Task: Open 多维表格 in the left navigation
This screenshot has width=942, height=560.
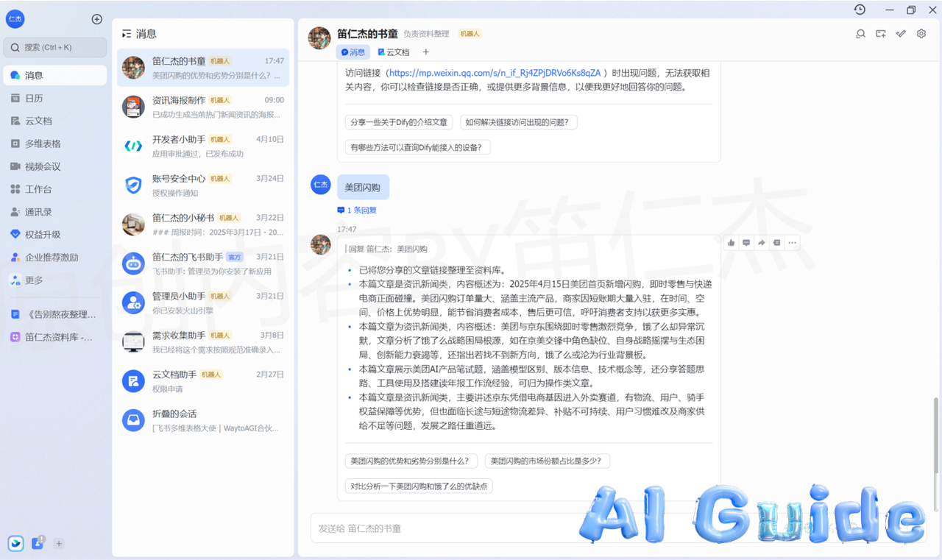Action: [55, 143]
